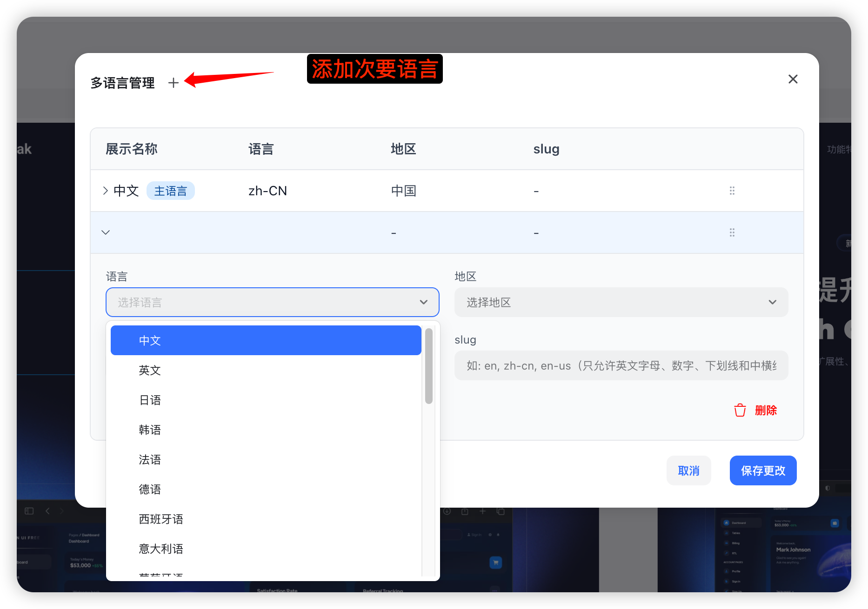Viewport: 868px width, 609px height.
Task: Select 中文 from the language list
Action: pos(265,340)
